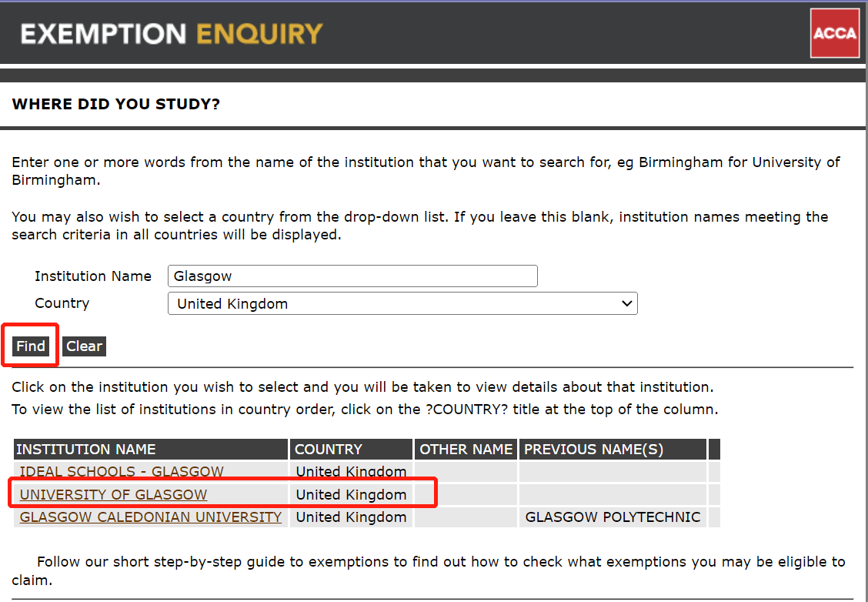Expand the Country dropdown list

[402, 304]
